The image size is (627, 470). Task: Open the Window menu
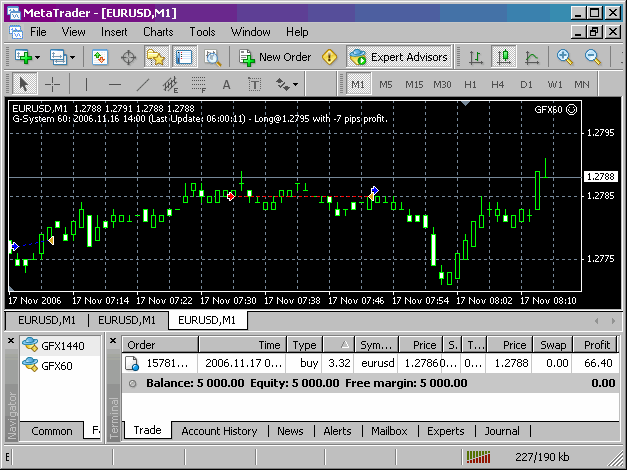tap(250, 32)
